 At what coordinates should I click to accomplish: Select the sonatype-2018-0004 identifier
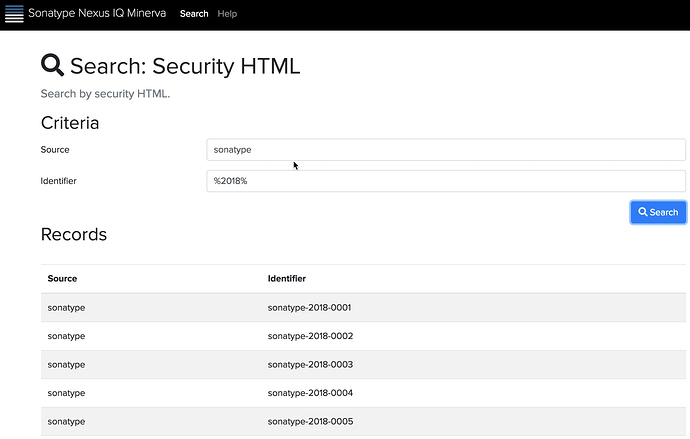click(x=310, y=393)
